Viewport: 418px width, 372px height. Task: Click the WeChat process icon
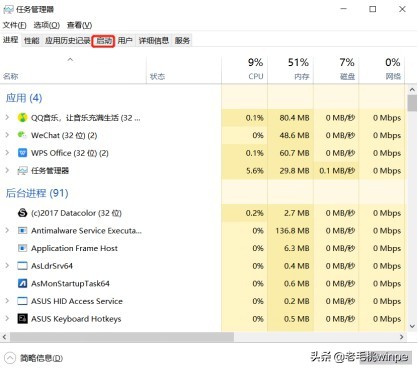22,135
